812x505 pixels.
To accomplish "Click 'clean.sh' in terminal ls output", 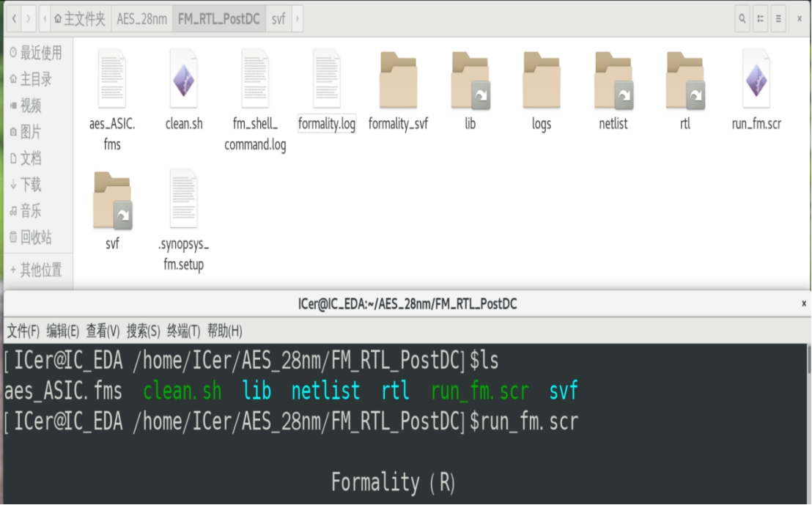I will (x=182, y=391).
